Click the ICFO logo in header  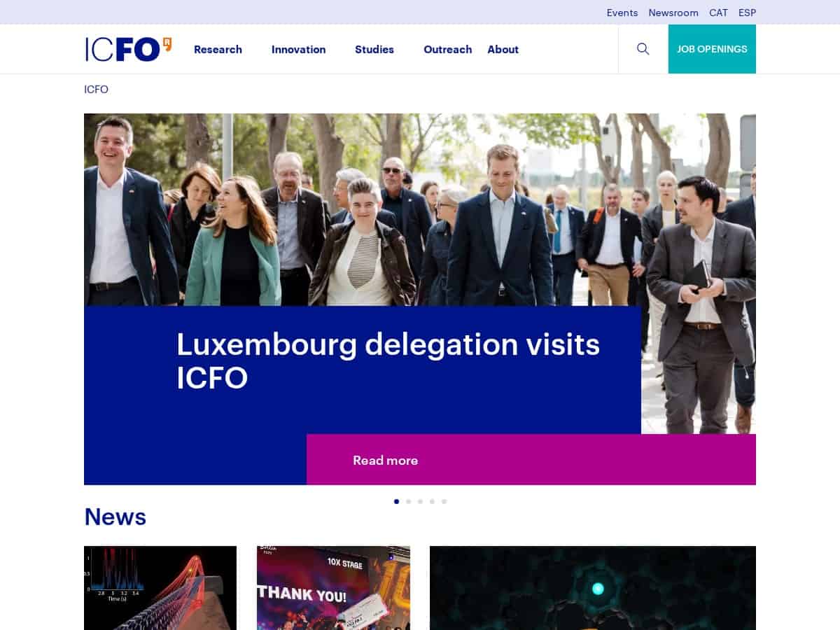click(128, 49)
